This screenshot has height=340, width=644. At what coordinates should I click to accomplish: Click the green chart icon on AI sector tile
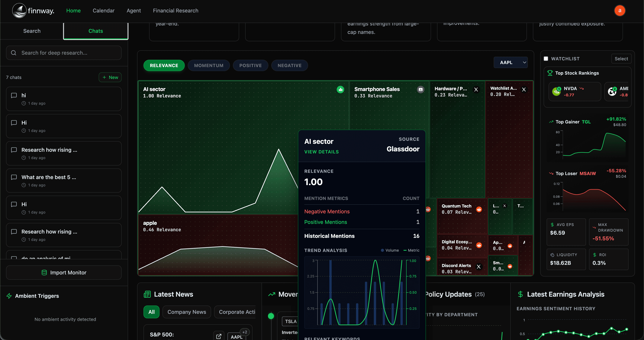[x=340, y=90]
